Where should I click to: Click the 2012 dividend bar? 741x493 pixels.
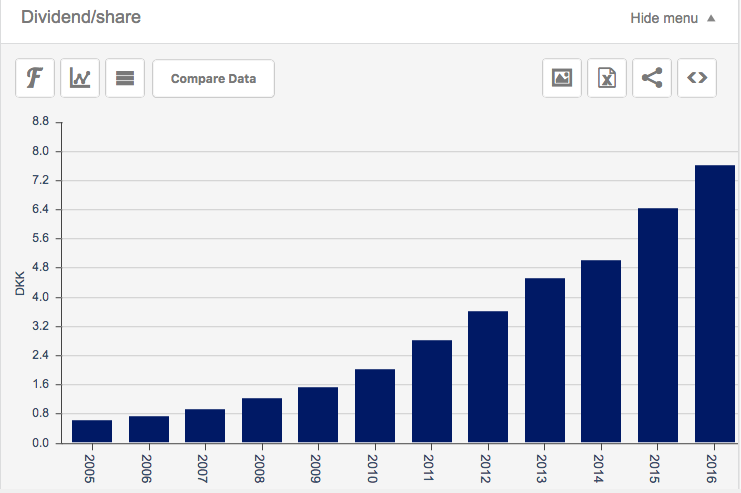click(x=488, y=377)
